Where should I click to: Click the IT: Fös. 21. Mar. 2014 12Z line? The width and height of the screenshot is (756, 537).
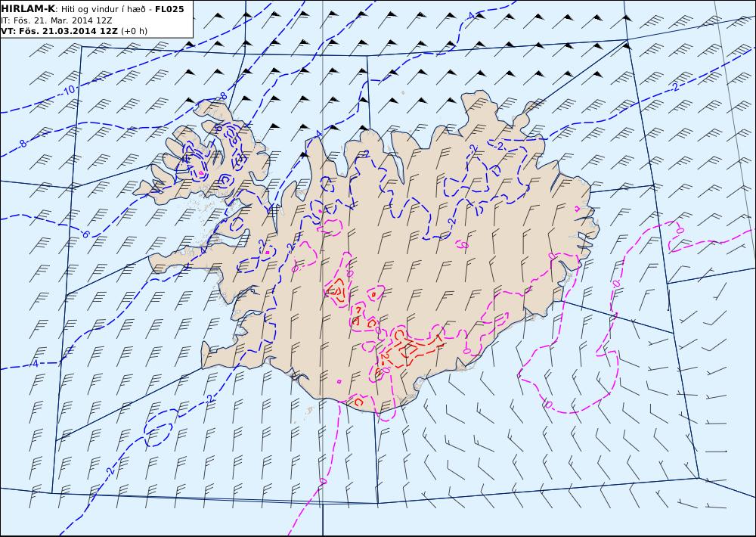point(57,20)
